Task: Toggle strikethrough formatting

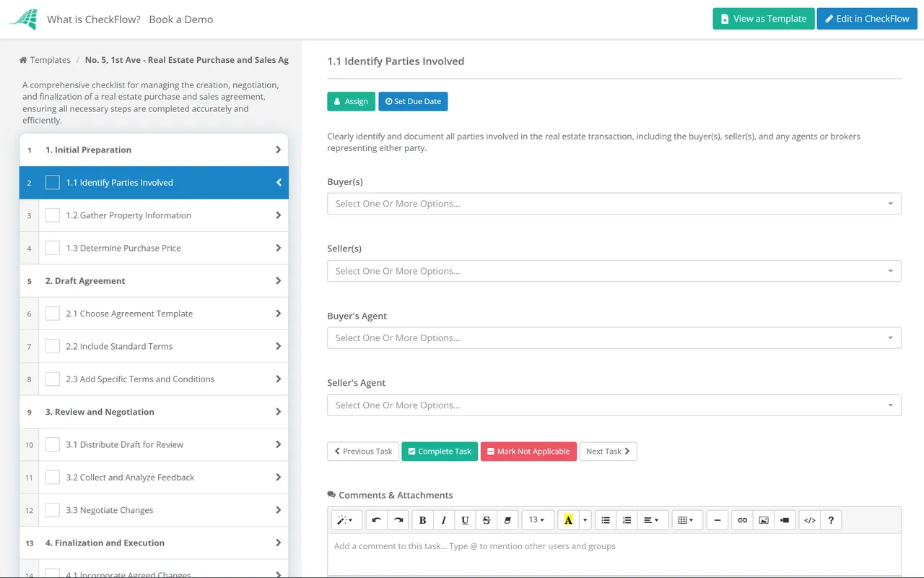Action: (x=487, y=520)
